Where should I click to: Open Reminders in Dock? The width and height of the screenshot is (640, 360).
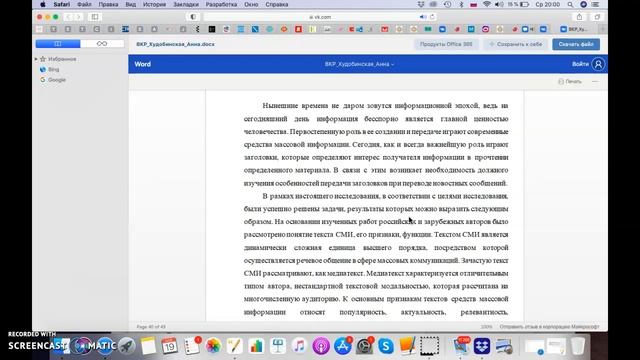click(x=191, y=346)
